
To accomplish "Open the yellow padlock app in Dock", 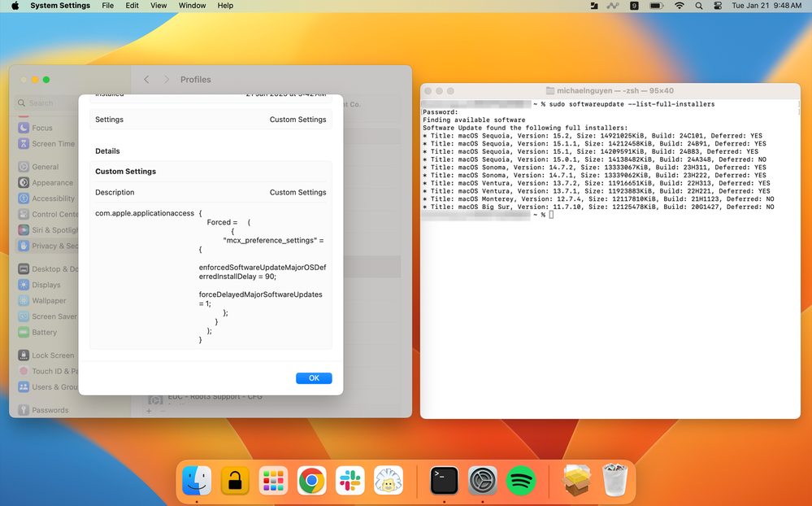I will [x=235, y=481].
